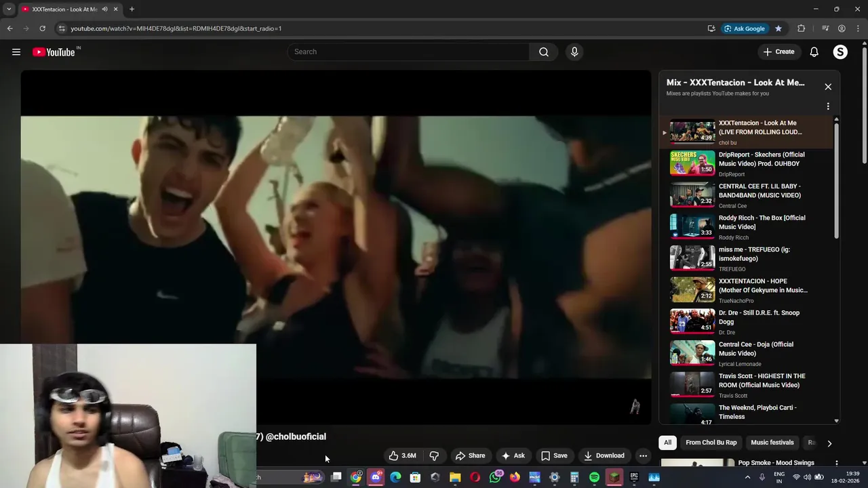Go back to the previous page
The height and width of the screenshot is (488, 868).
9,28
